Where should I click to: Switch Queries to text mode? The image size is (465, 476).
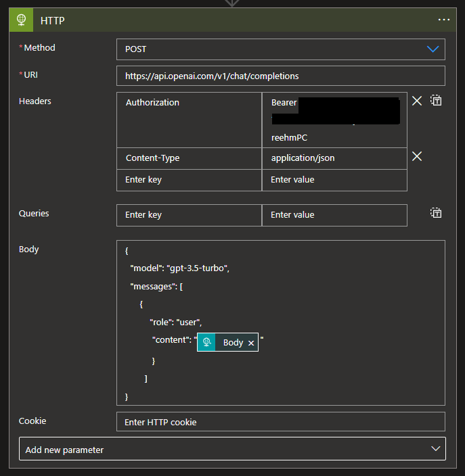[437, 213]
